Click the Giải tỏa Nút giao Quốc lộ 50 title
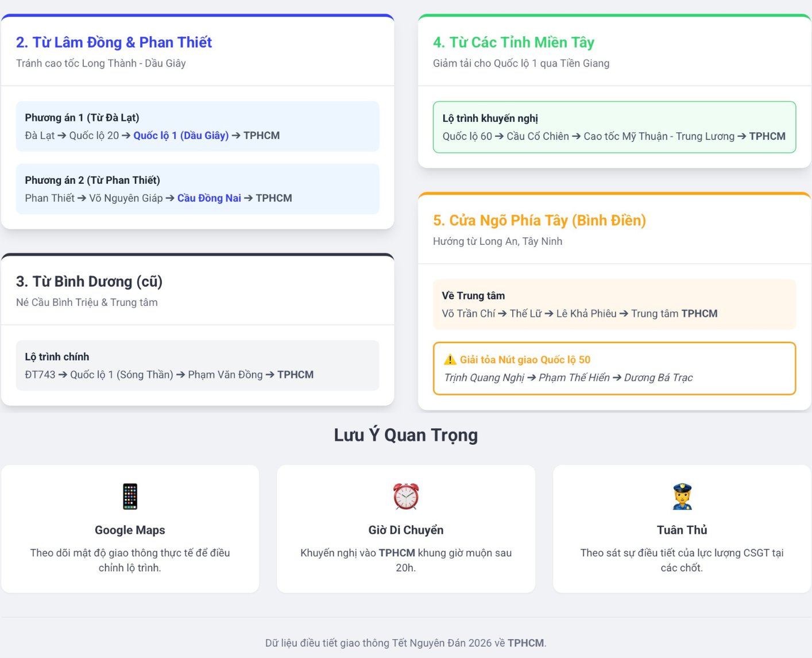The width and height of the screenshot is (812, 658). (525, 360)
